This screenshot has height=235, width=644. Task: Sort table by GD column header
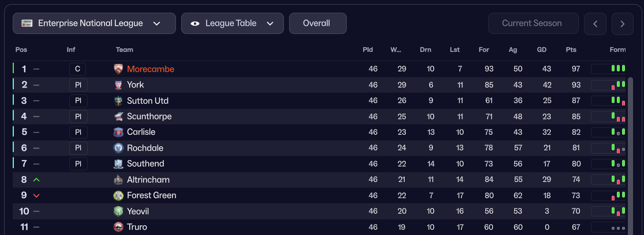[x=541, y=50]
